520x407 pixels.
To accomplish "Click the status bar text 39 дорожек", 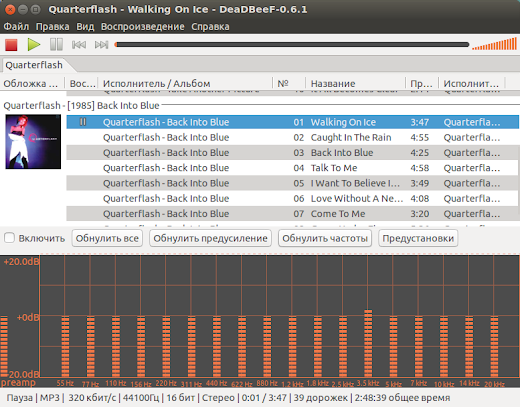I will coord(320,398).
